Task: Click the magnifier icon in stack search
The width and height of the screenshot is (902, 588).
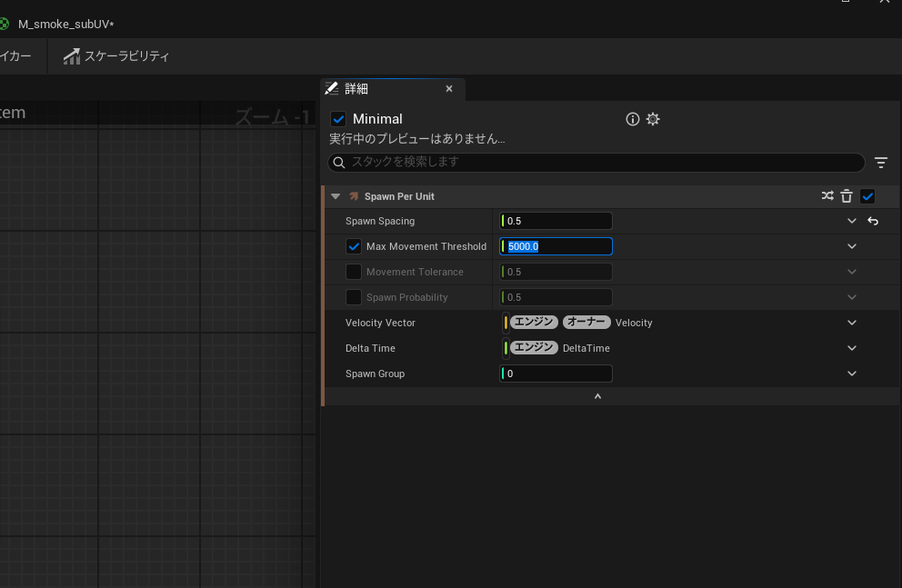Action: (339, 163)
